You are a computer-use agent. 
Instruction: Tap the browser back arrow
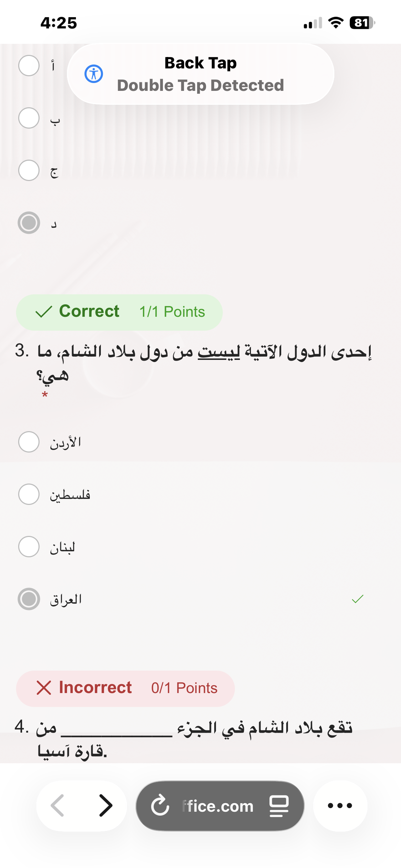[58, 805]
